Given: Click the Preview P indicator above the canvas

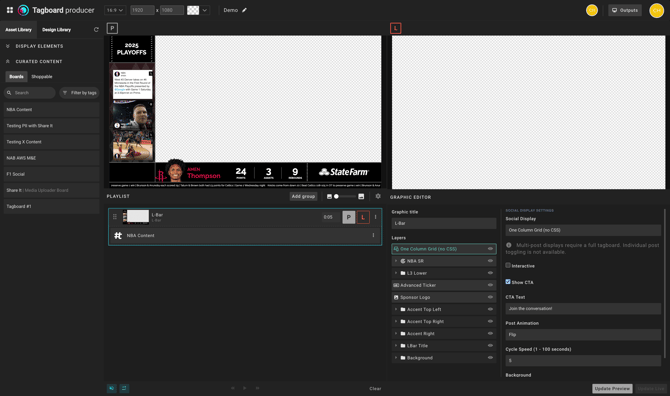Looking at the screenshot, I should click(x=112, y=28).
